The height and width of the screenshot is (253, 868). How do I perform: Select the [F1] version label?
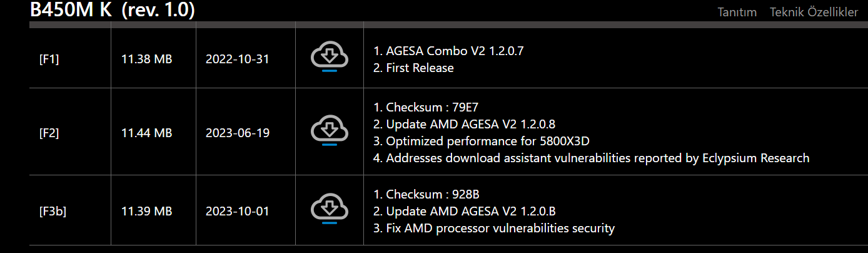49,59
